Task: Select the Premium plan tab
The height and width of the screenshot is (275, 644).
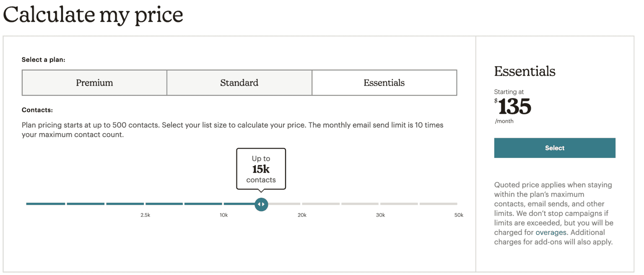Action: [94, 83]
